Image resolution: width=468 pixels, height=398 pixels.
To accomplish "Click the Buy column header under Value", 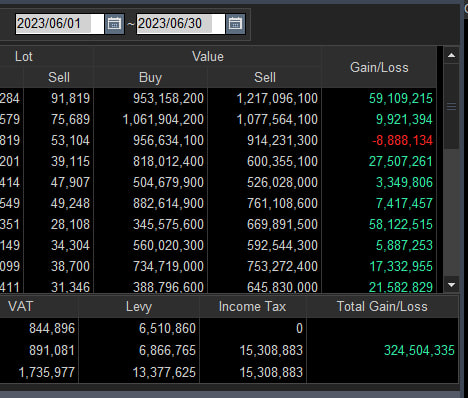I will tap(150, 77).
